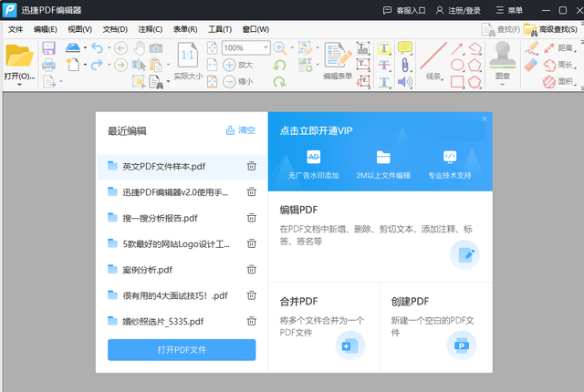Expand the new document dropdown arrow
584x392 pixels.
(x=85, y=65)
